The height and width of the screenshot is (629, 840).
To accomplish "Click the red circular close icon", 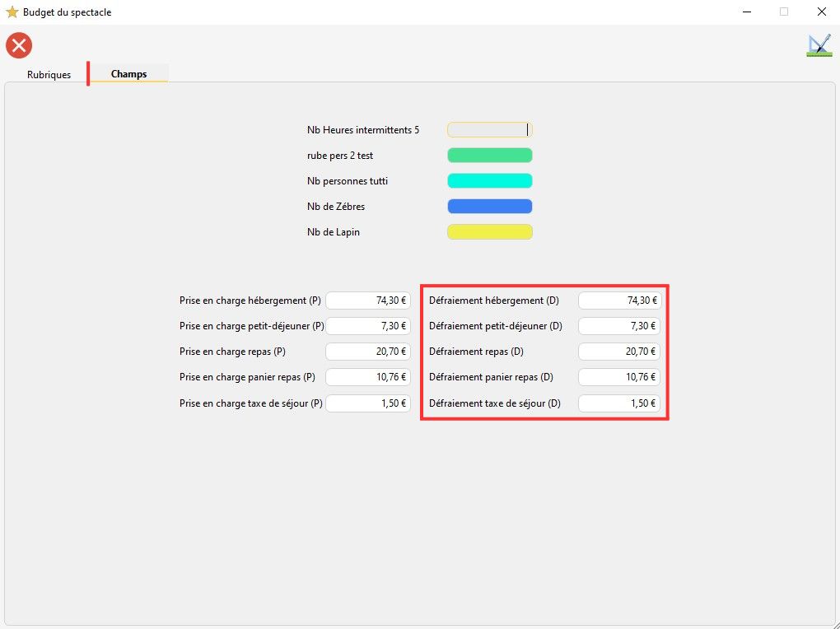I will pyautogui.click(x=19, y=45).
